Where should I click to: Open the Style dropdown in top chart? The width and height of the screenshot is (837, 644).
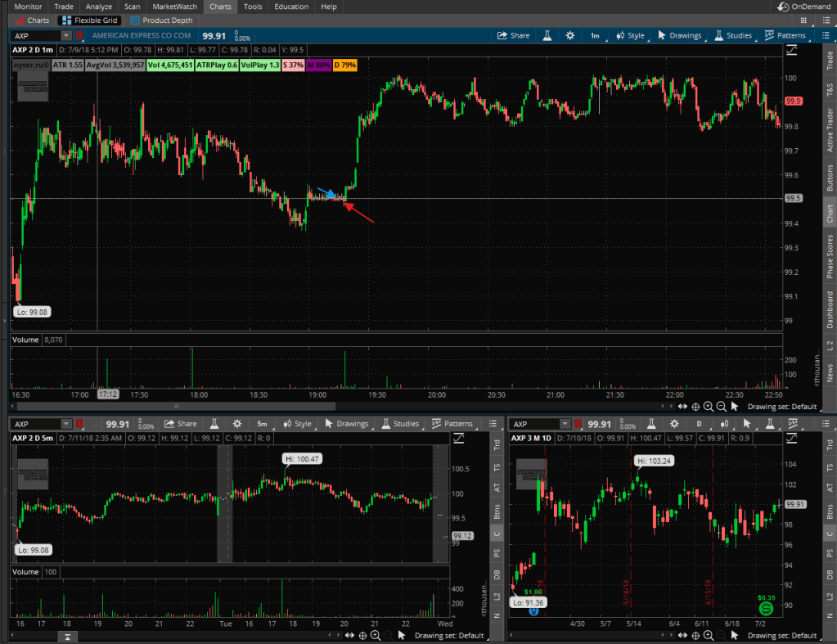pos(629,36)
